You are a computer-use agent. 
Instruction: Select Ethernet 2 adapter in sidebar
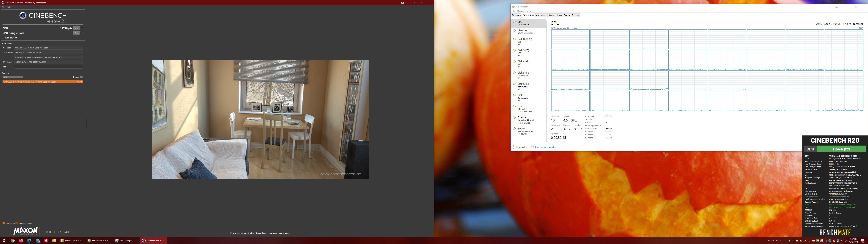[x=528, y=108]
